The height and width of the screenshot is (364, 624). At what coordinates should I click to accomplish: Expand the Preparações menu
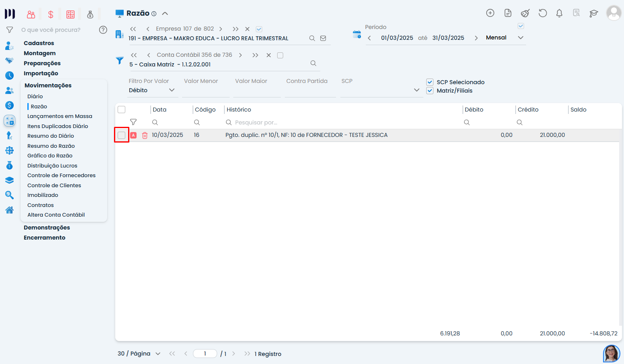pyautogui.click(x=42, y=63)
